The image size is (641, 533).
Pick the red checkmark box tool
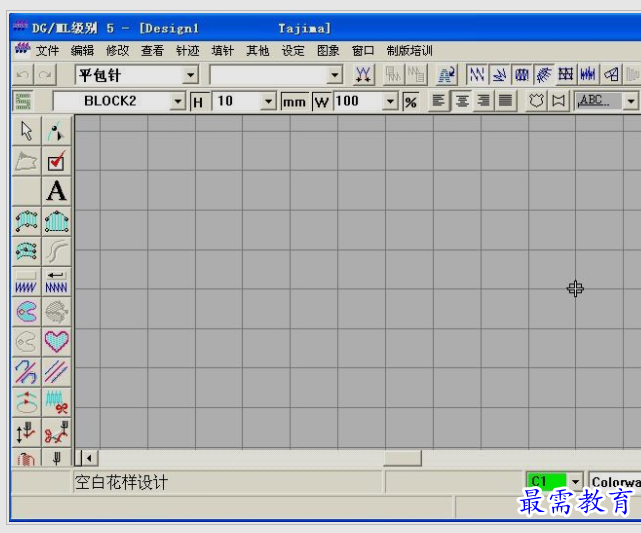tap(56, 161)
